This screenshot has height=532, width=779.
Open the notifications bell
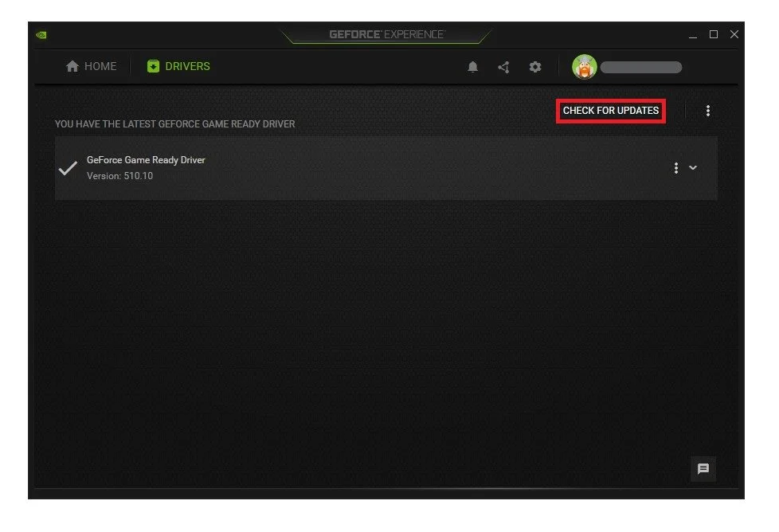click(x=473, y=67)
